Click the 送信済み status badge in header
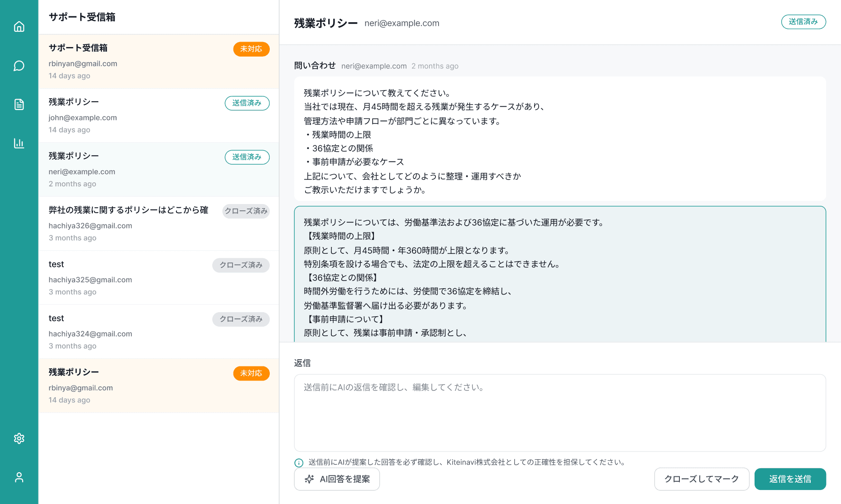Image resolution: width=841 pixels, height=504 pixels. click(x=803, y=22)
